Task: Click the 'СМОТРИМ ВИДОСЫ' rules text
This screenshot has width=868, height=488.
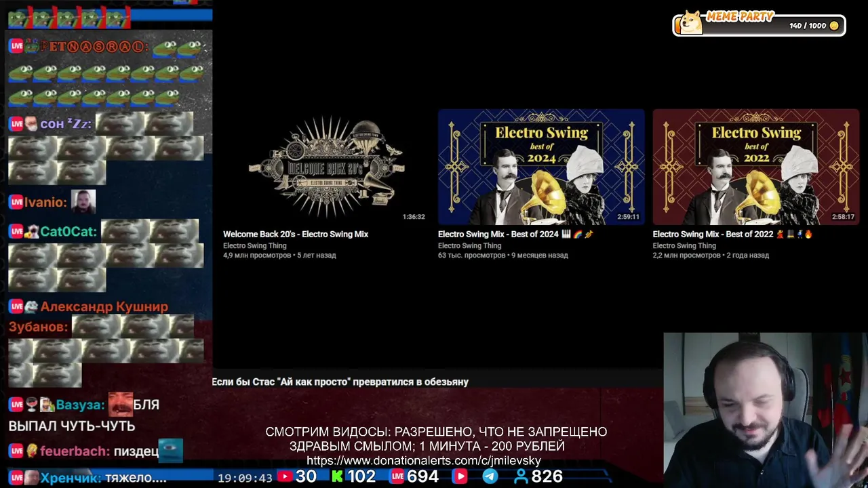Action: 436,439
